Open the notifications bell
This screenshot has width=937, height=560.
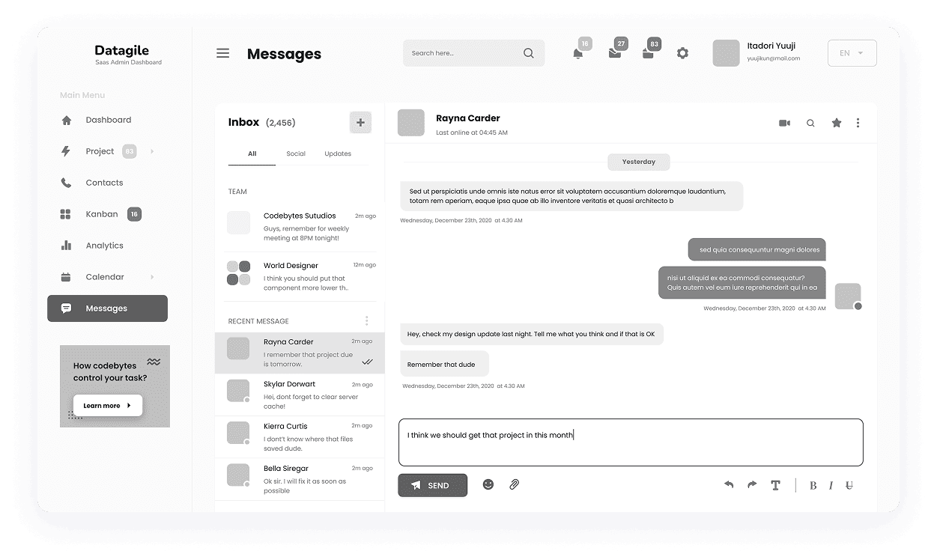click(x=577, y=53)
